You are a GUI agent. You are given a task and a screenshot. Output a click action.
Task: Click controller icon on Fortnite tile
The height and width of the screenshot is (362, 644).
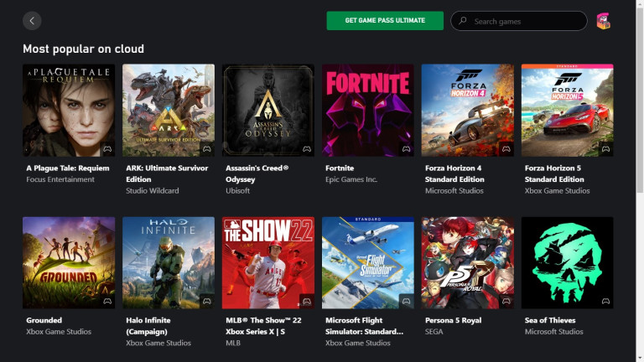coord(406,149)
